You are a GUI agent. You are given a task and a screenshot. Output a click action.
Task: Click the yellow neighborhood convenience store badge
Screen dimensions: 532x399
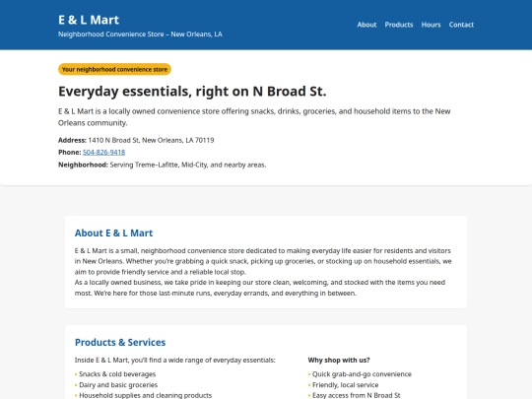point(114,69)
